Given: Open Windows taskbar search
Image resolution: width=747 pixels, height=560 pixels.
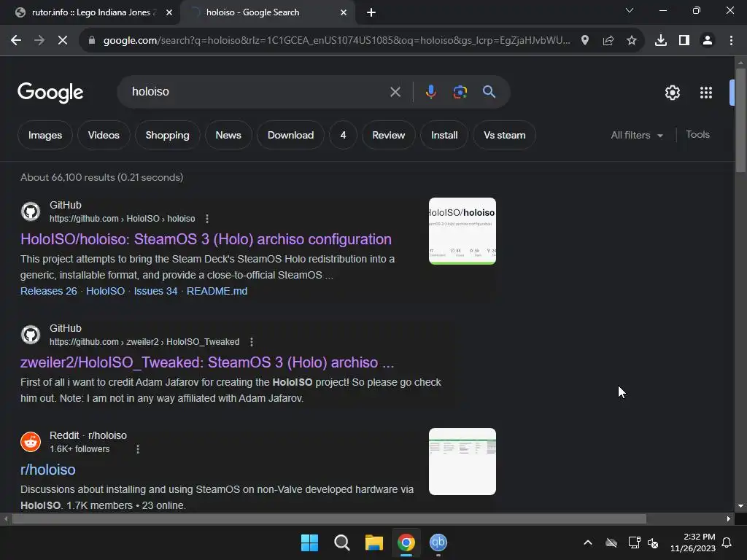Looking at the screenshot, I should pos(341,542).
